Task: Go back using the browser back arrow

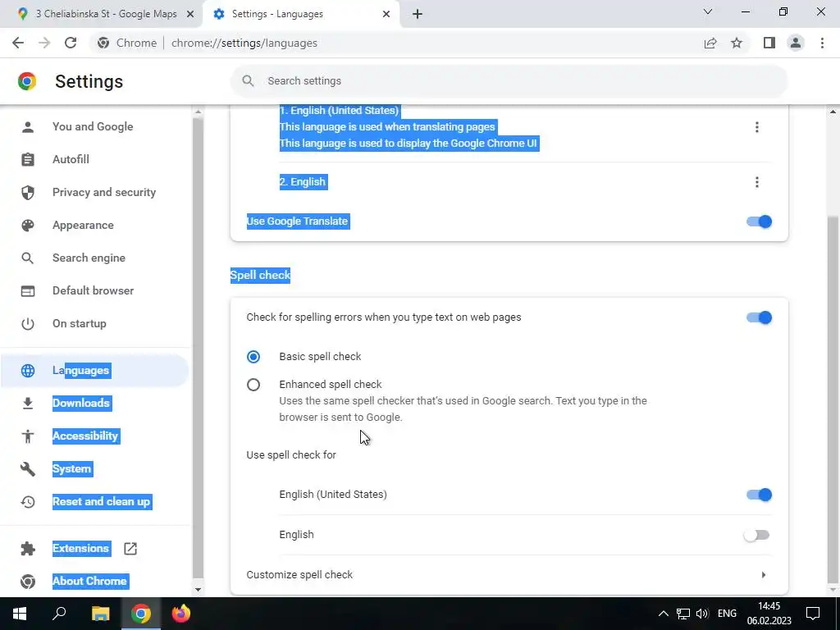Action: (18, 43)
